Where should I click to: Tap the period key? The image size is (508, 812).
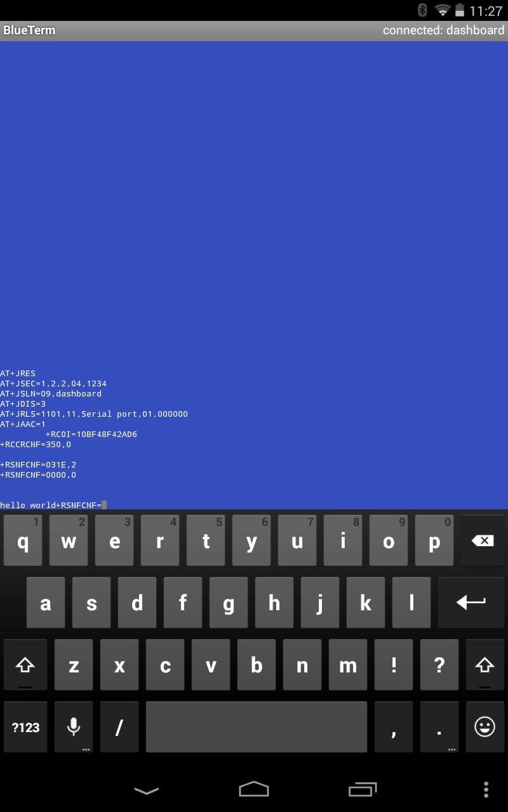[439, 727]
